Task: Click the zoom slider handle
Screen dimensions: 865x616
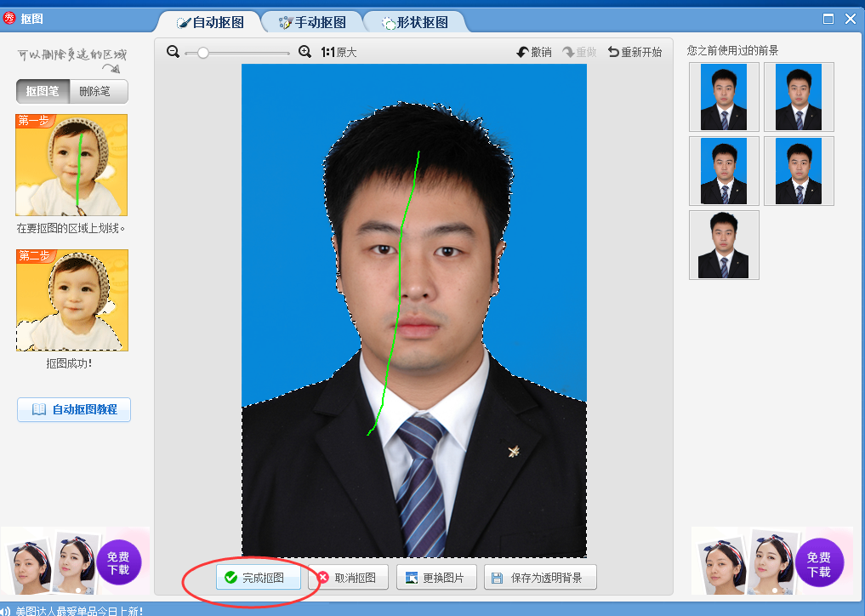Action: pyautogui.click(x=202, y=52)
